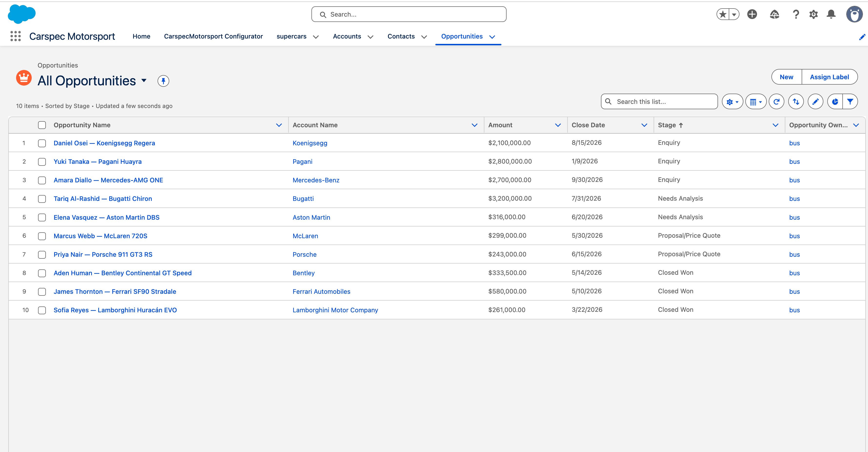This screenshot has height=452, width=868.
Task: Click the Salesforce cloud logo
Action: coord(21,14)
